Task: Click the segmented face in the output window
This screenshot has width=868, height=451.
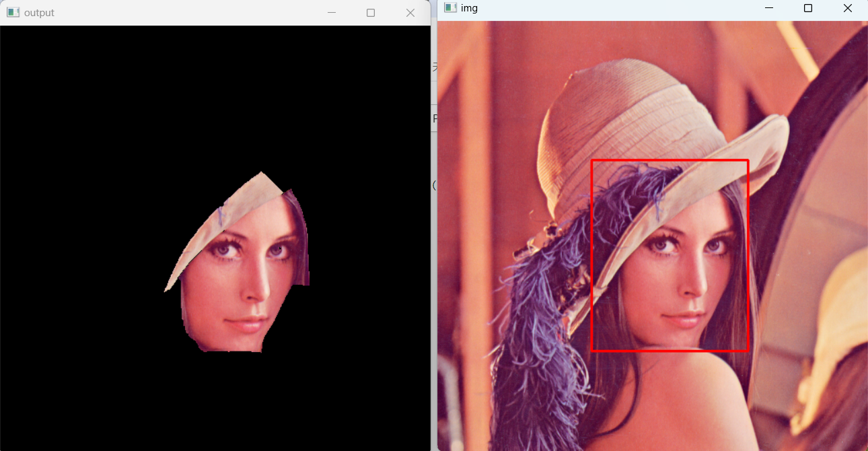Action: (238, 262)
